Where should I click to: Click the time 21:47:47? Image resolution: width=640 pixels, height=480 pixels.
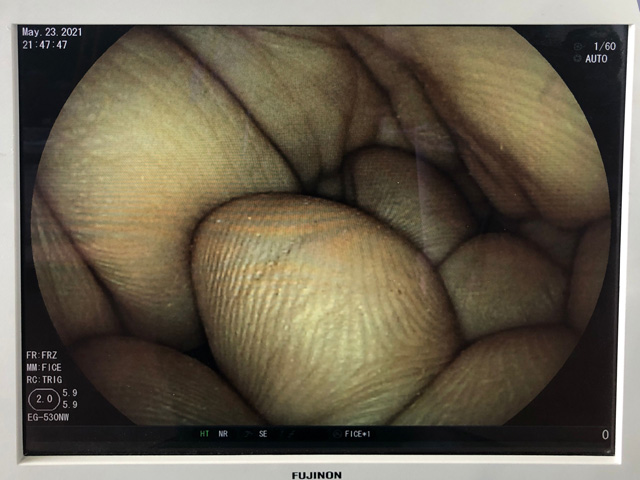coord(45,45)
